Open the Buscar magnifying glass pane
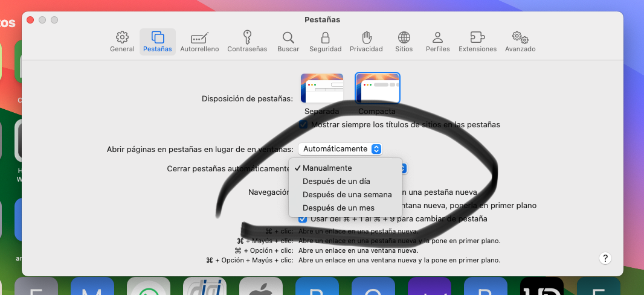644x295 pixels. point(288,42)
